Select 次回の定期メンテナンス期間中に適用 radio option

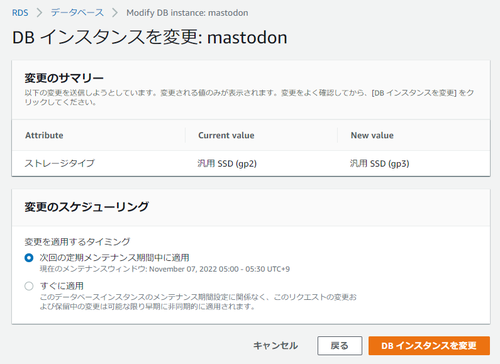point(29,258)
